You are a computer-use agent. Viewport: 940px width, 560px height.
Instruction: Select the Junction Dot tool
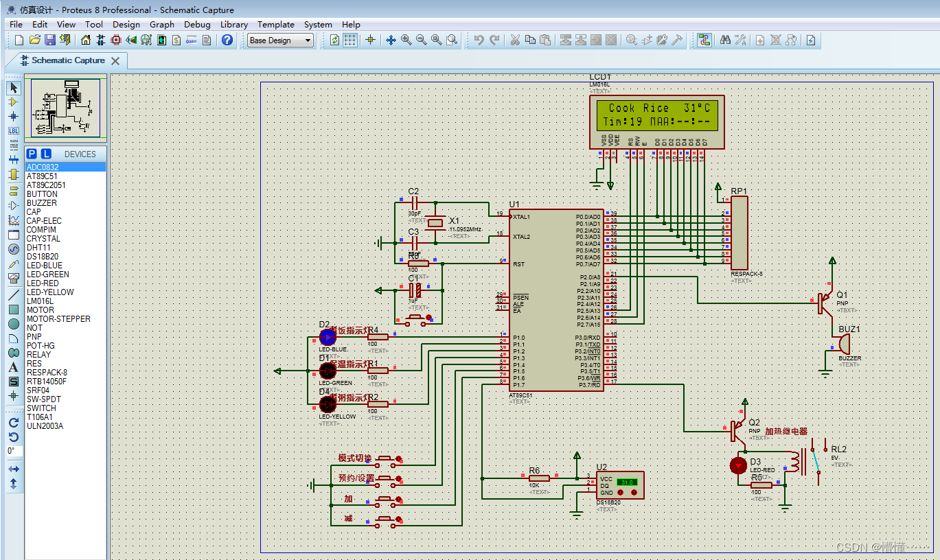[14, 117]
